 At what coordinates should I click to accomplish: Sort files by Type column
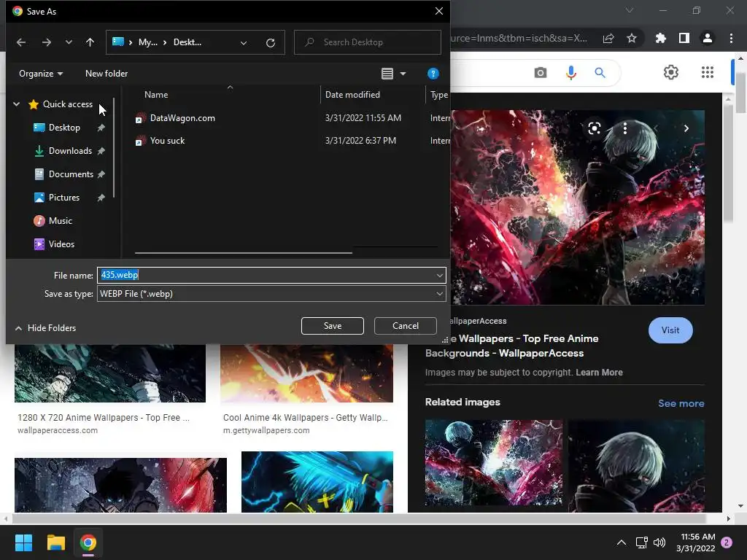pos(438,95)
